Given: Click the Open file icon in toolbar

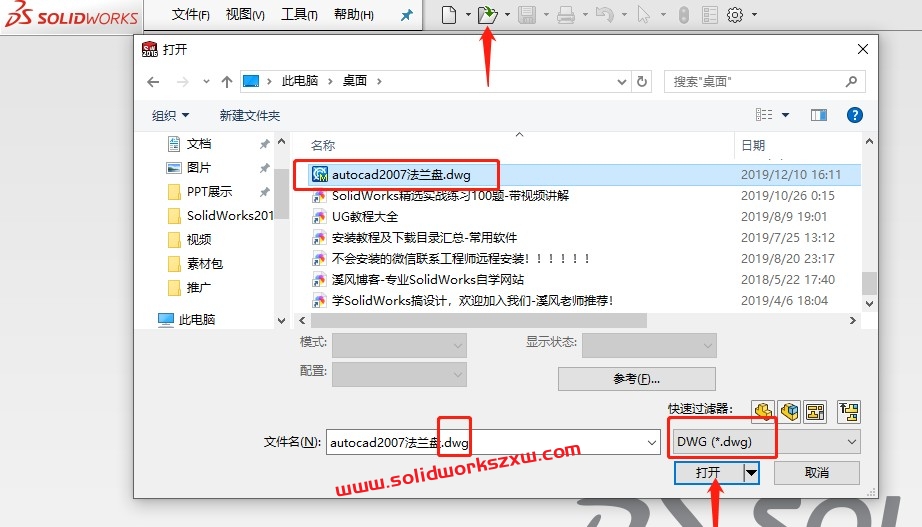Looking at the screenshot, I should coord(487,15).
